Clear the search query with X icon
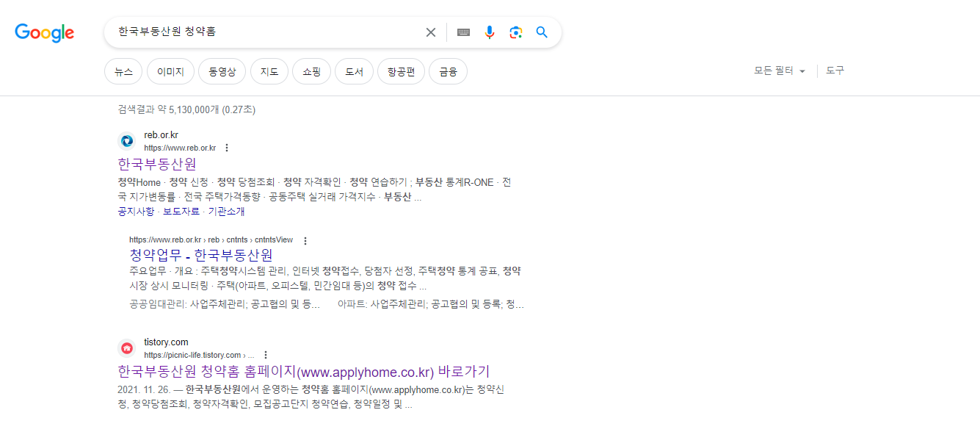Viewport: 980px width, 432px height. [431, 32]
